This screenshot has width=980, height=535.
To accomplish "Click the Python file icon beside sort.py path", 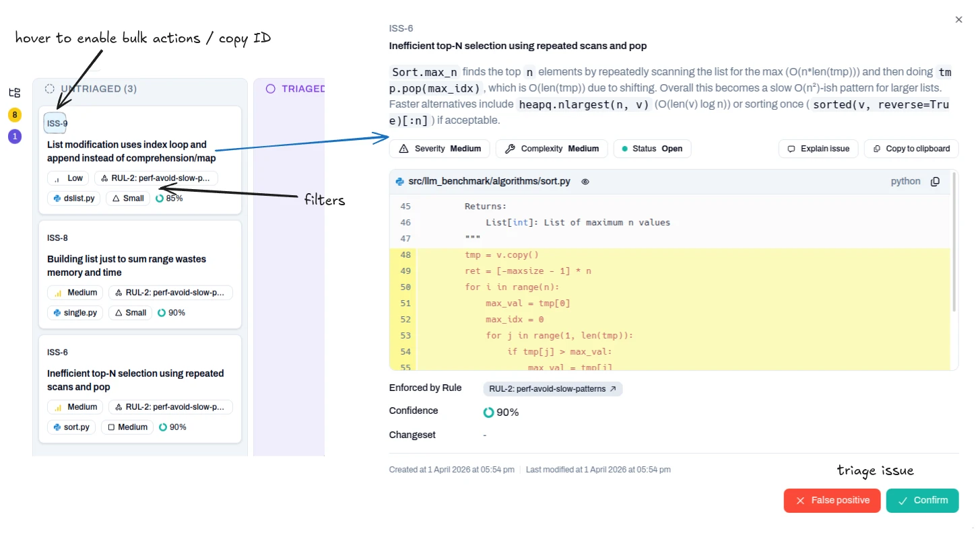I will tap(400, 182).
